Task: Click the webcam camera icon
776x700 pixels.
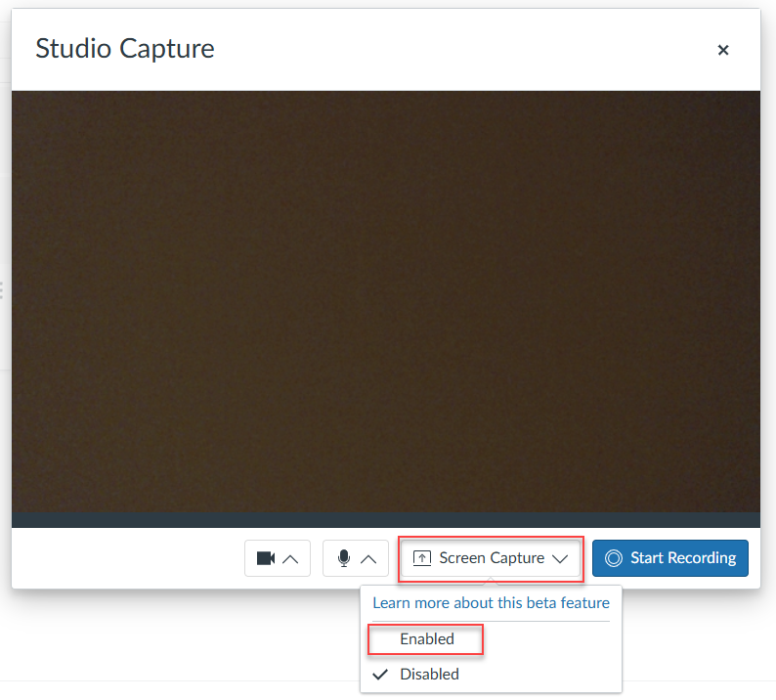Action: click(265, 558)
